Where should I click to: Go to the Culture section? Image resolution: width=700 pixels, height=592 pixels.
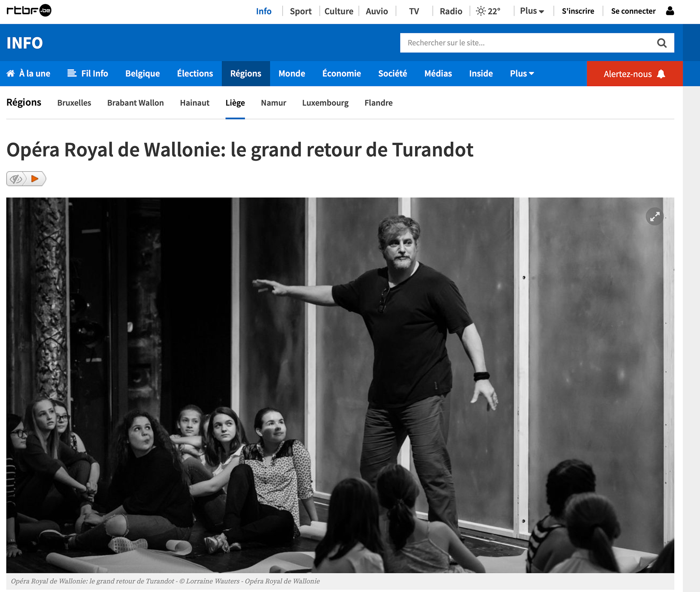[x=339, y=11]
